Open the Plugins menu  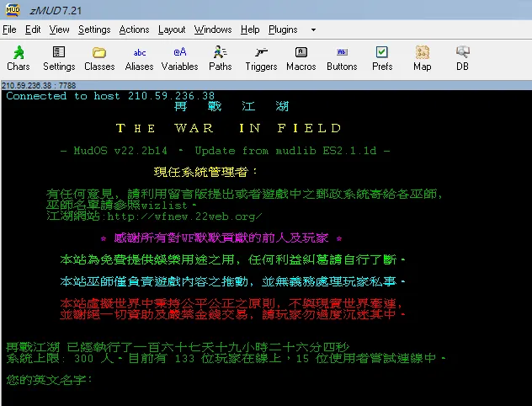tap(283, 29)
